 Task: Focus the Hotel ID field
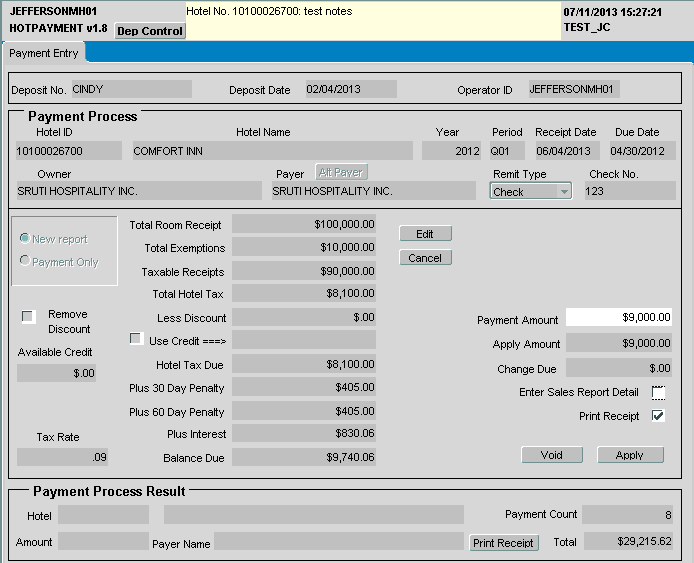click(x=55, y=151)
